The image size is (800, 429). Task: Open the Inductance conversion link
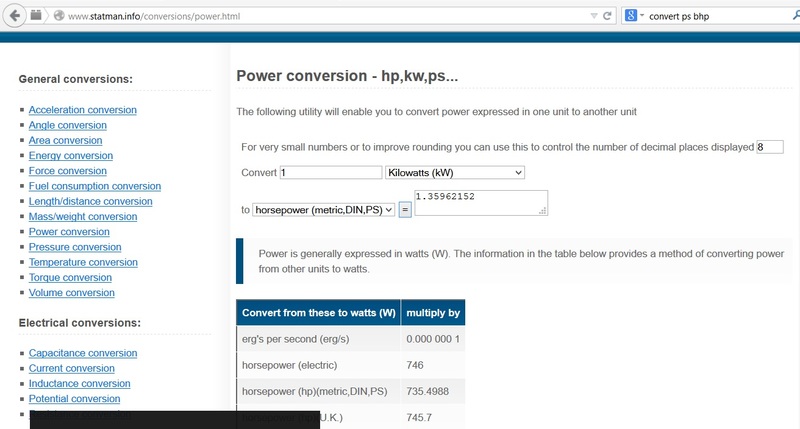point(80,384)
